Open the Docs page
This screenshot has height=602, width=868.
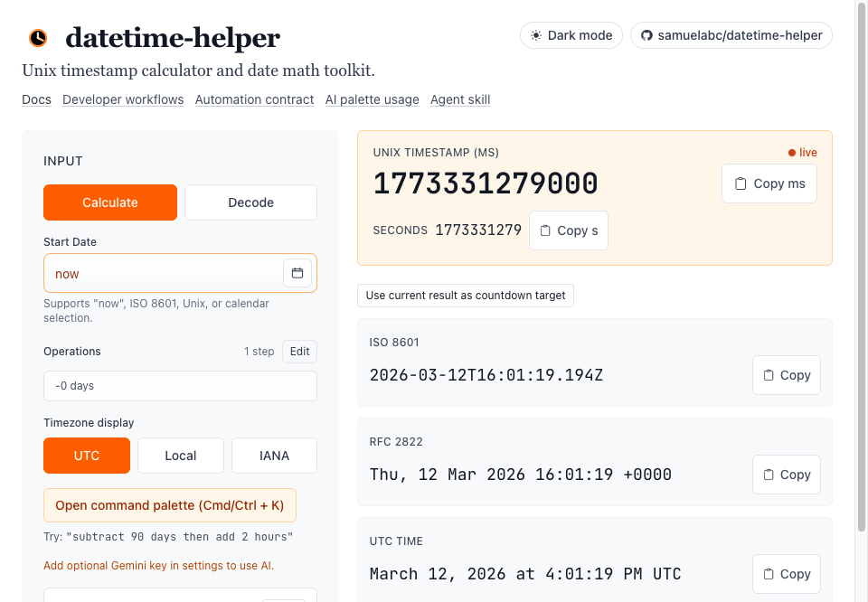[36, 99]
